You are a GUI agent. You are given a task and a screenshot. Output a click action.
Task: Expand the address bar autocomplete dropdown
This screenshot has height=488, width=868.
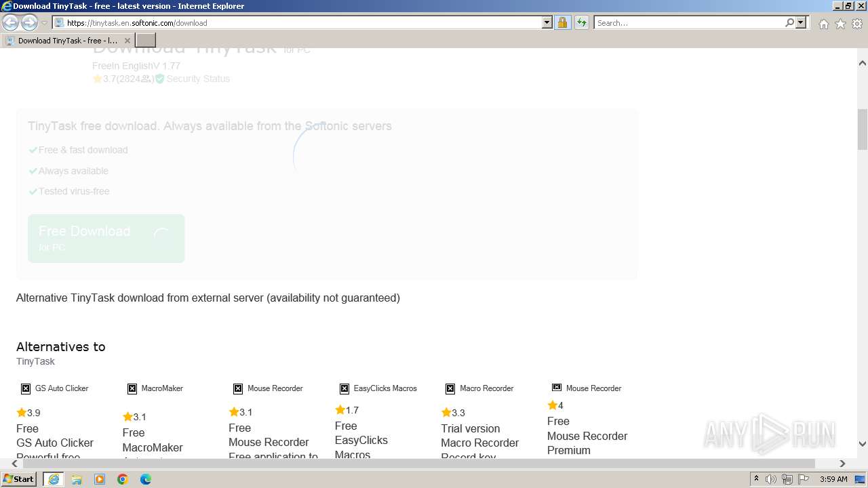tap(547, 22)
